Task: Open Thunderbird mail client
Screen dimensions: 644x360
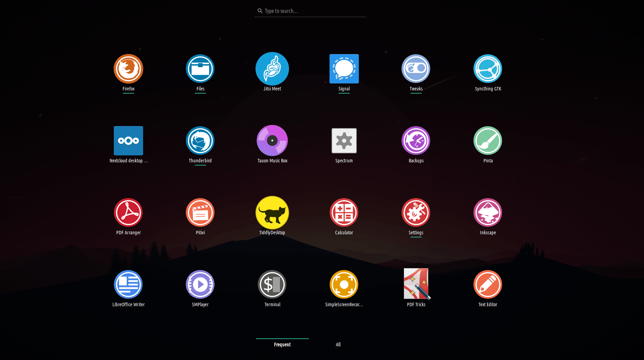Action: 200,141
